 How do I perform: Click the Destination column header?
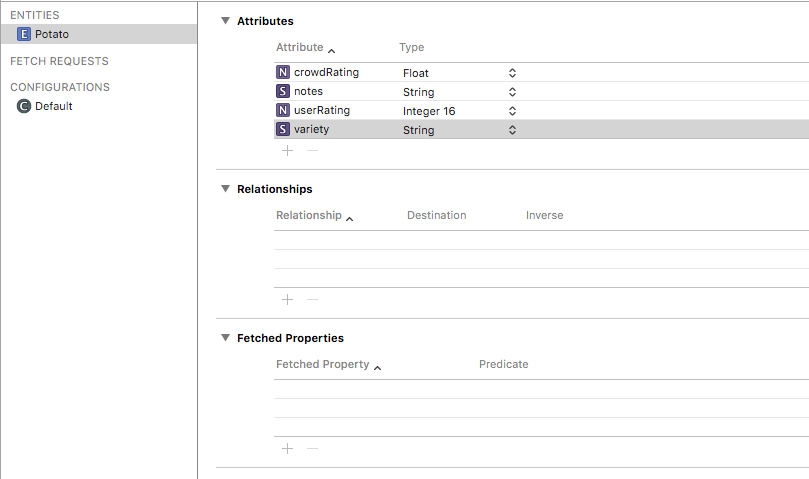point(436,215)
